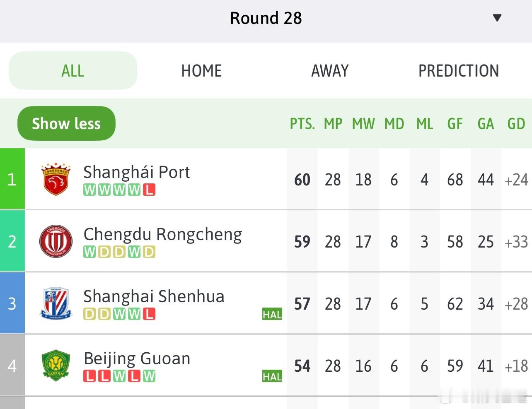Click Chengdu Rongcheng club crest
The width and height of the screenshot is (532, 409).
click(56, 241)
